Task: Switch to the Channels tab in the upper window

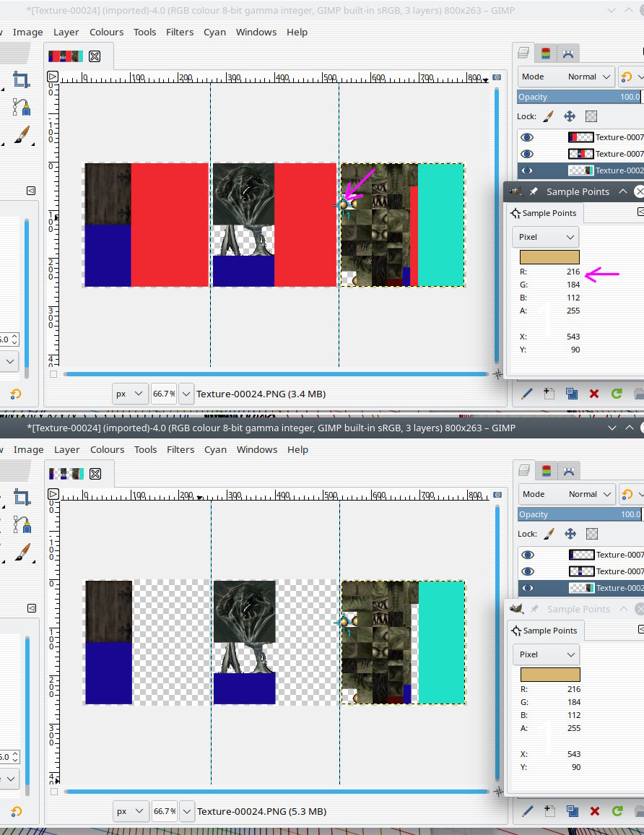Action: [546, 53]
